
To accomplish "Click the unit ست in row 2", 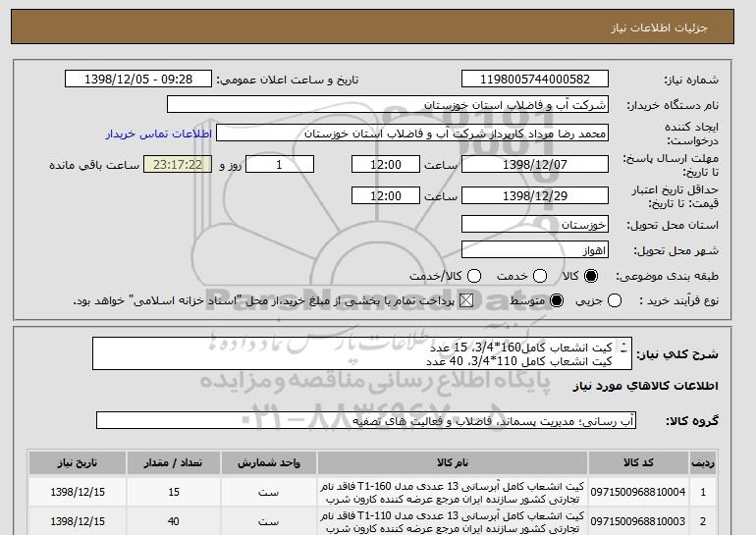I will (x=269, y=522).
